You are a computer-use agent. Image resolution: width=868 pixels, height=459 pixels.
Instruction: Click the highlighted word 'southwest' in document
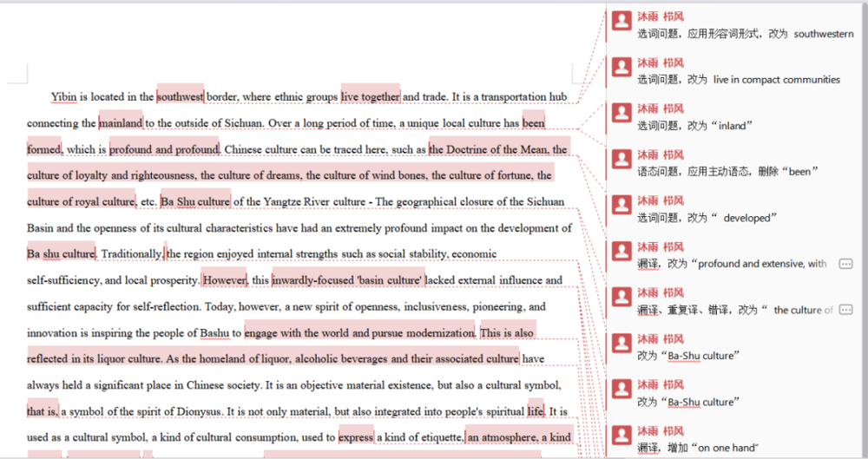pos(181,96)
